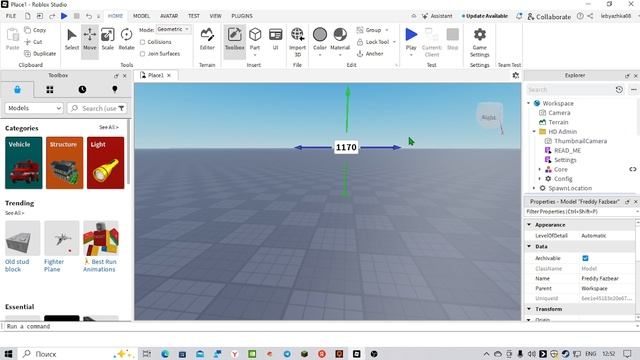Viewport: 640px width, 360px height.
Task: Expand the Core node
Action: (540, 169)
